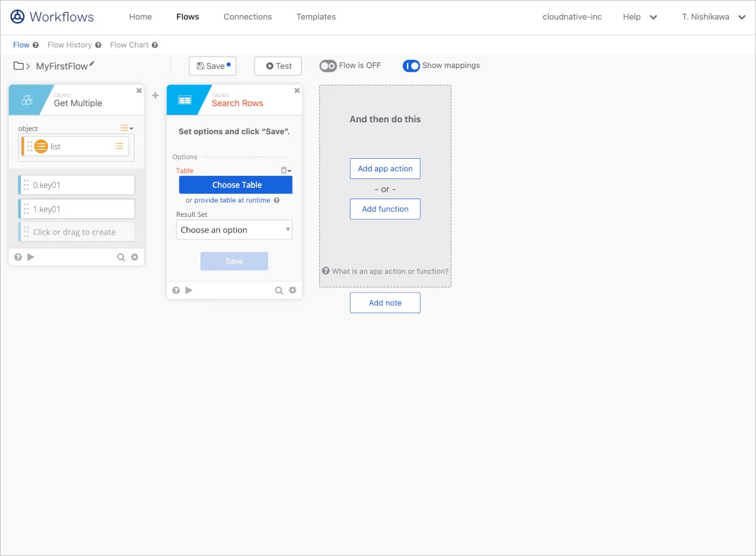756x556 pixels.
Task: Click the Add note button
Action: click(385, 303)
